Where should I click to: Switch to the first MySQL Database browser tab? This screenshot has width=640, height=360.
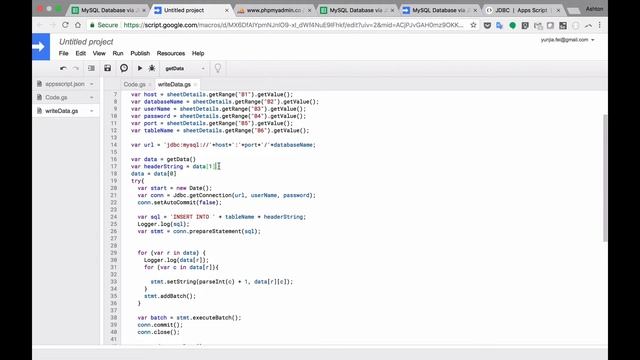pyautogui.click(x=108, y=10)
